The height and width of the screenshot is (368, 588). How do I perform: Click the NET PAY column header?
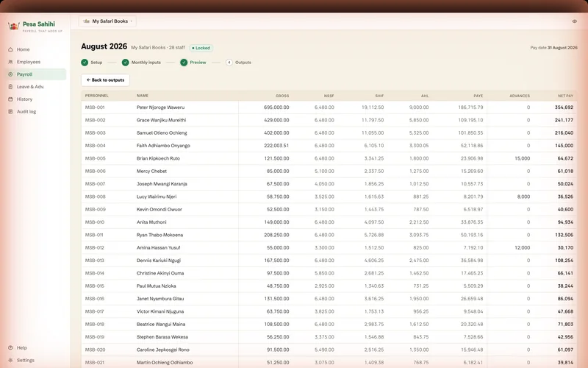click(565, 96)
